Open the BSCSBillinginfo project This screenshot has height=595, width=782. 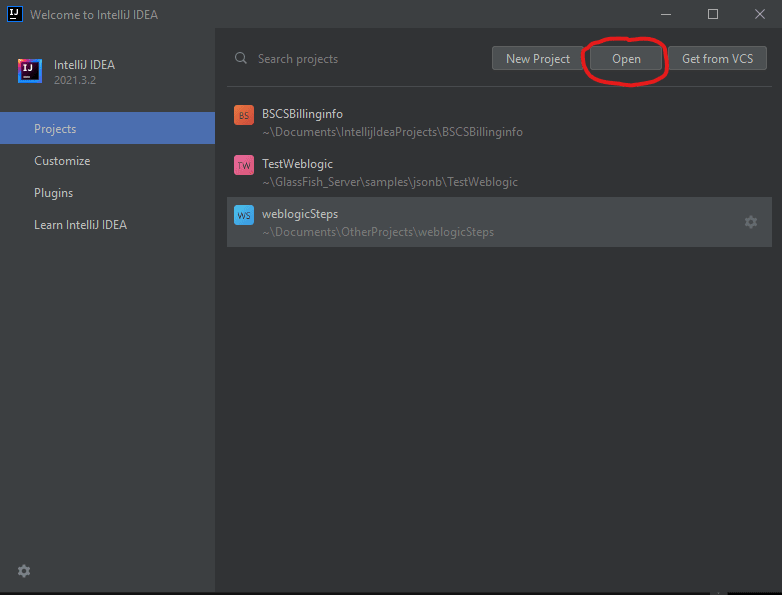click(x=499, y=122)
